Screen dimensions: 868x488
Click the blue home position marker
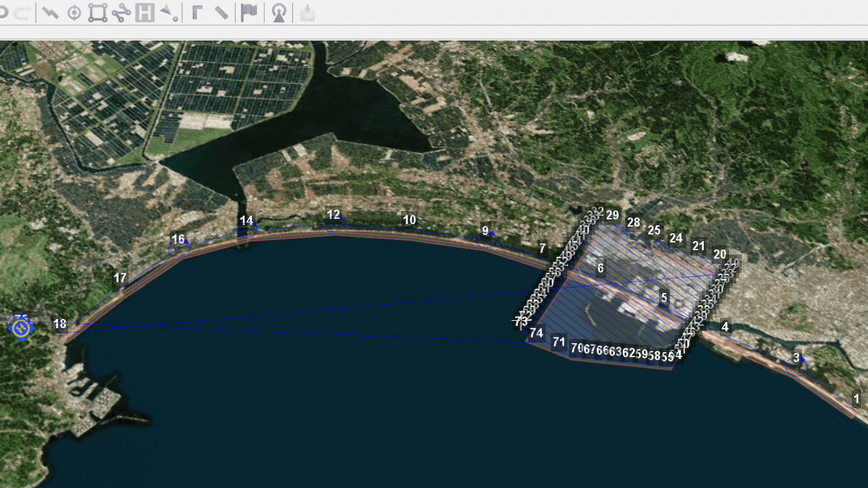click(x=21, y=327)
